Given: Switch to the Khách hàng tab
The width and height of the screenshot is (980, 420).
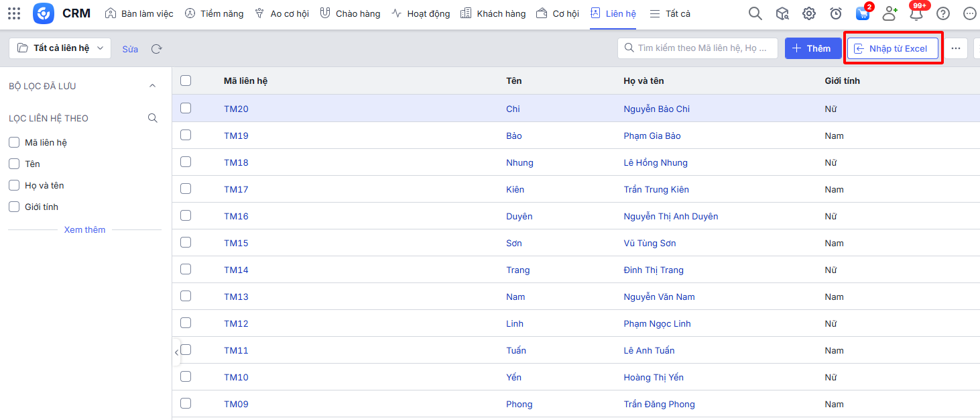Looking at the screenshot, I should coord(493,13).
